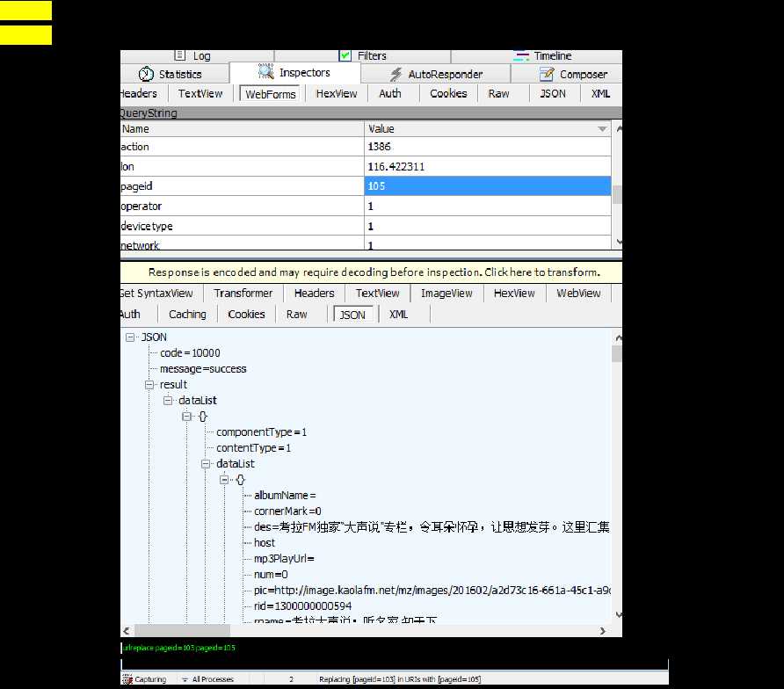Image resolution: width=784 pixels, height=689 pixels.
Task: Click the Name column header
Action: point(243,129)
